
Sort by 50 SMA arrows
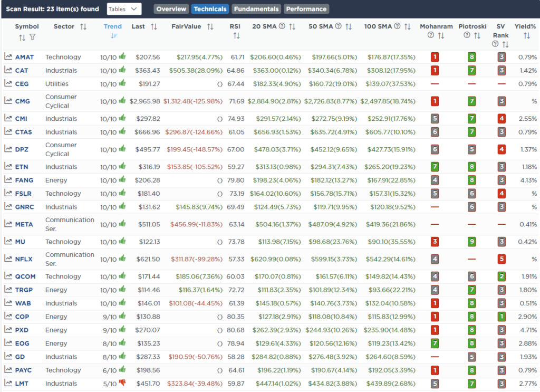coord(349,26)
